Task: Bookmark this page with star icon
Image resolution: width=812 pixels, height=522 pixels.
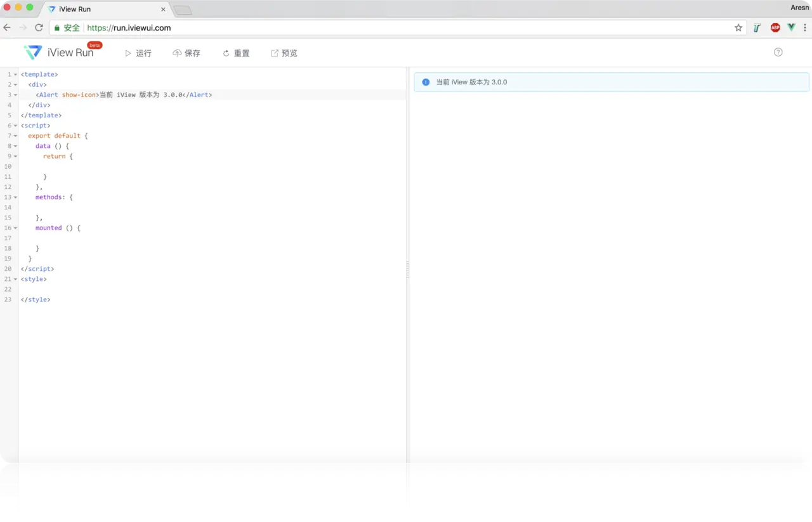Action: click(x=738, y=28)
